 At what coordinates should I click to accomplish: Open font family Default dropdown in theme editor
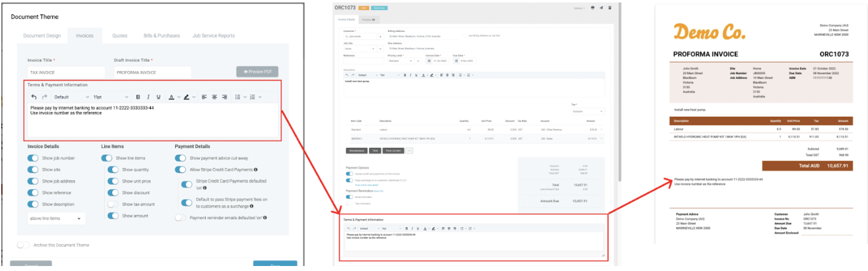click(72, 97)
